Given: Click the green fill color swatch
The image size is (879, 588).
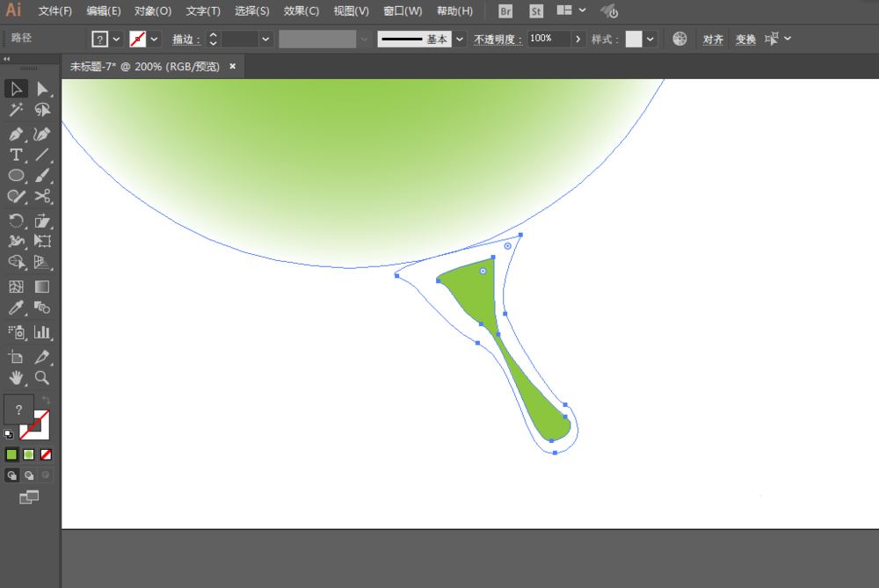Looking at the screenshot, I should tap(12, 454).
